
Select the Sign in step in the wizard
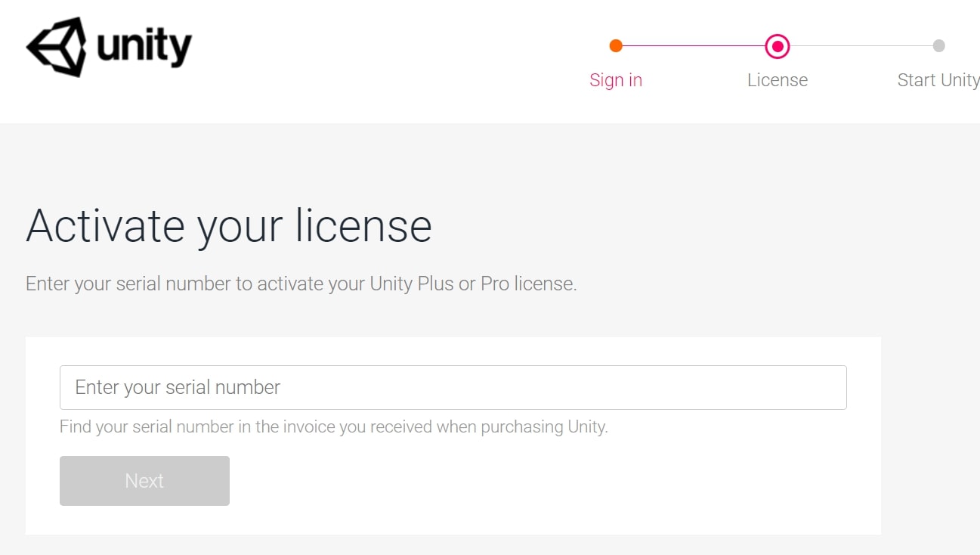click(x=617, y=79)
